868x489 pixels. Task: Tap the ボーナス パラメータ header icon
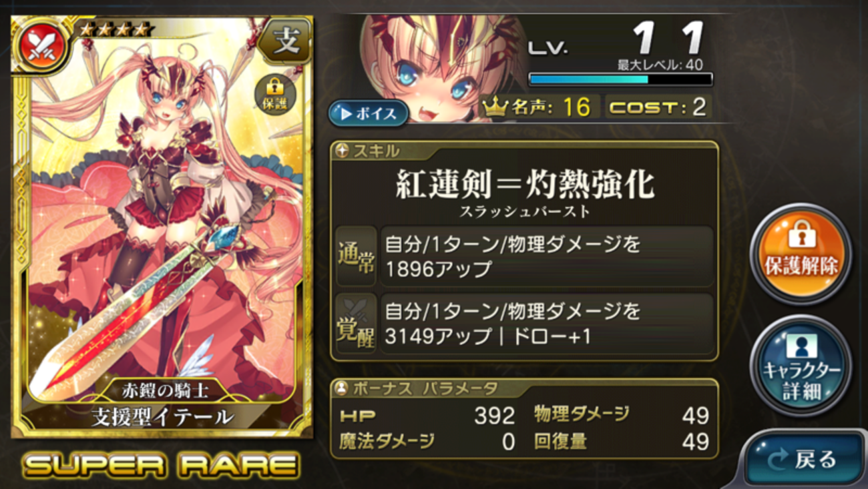point(341,388)
